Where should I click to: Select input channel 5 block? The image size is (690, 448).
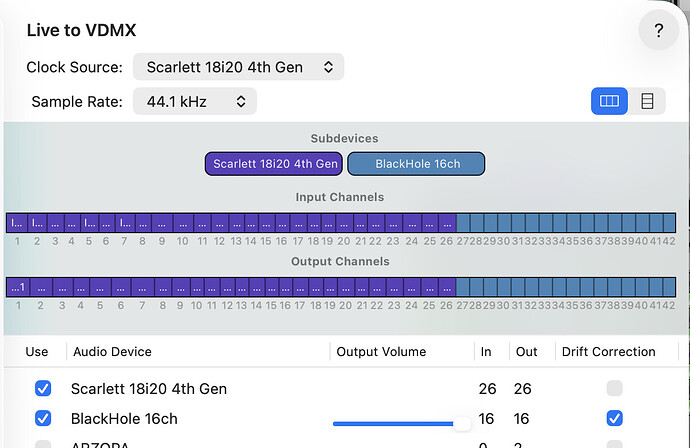point(90,223)
